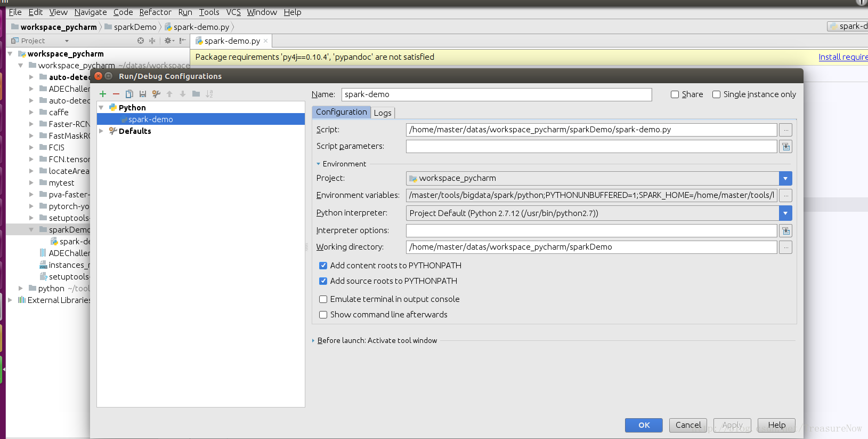Select the FCIS folder in Project tree

coord(56,148)
